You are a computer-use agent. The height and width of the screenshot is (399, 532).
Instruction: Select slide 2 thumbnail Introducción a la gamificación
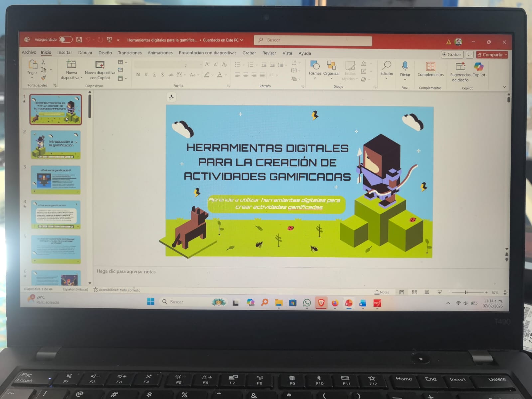56,145
